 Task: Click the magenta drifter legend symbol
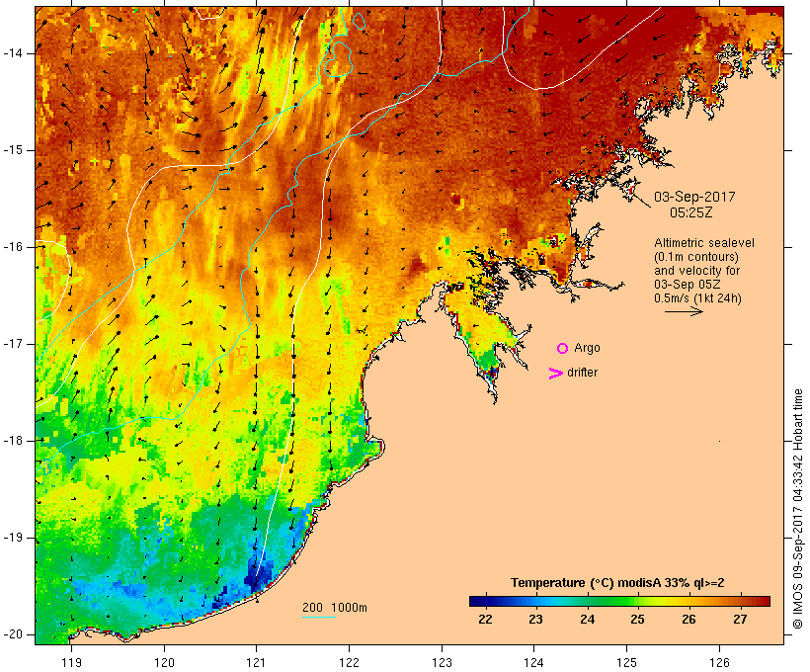[555, 374]
